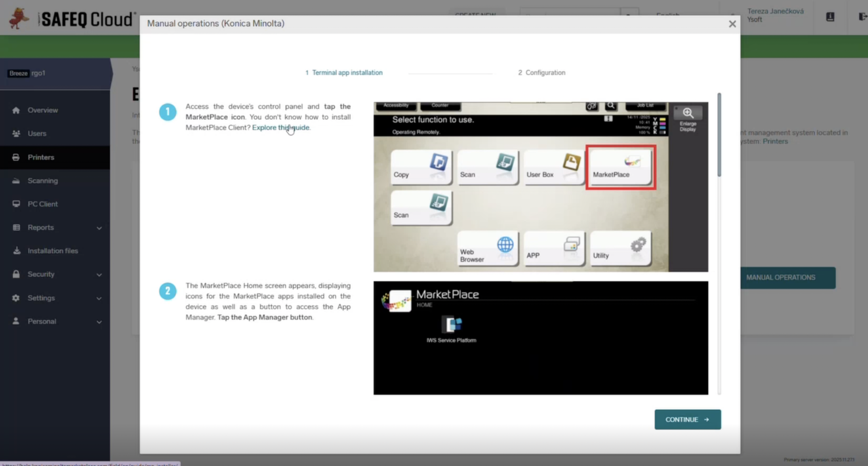The width and height of the screenshot is (868, 466).
Task: Select step 1 Terminal app installation
Action: [x=344, y=73]
